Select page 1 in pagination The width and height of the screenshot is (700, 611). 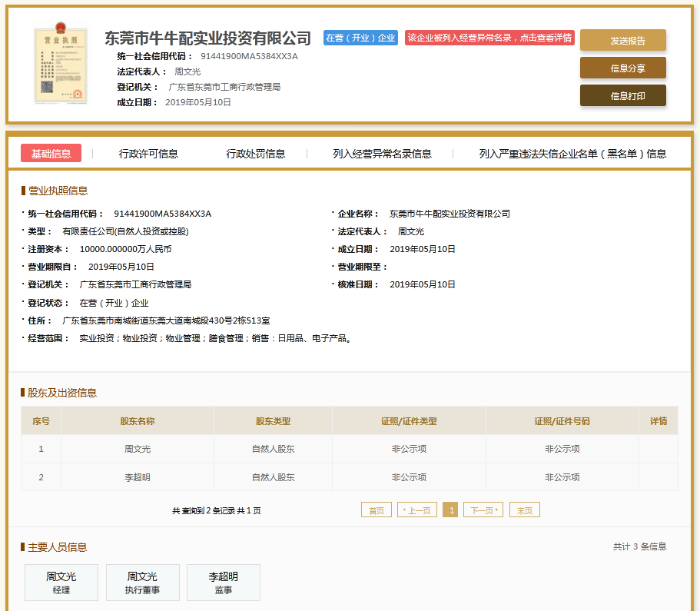click(450, 510)
